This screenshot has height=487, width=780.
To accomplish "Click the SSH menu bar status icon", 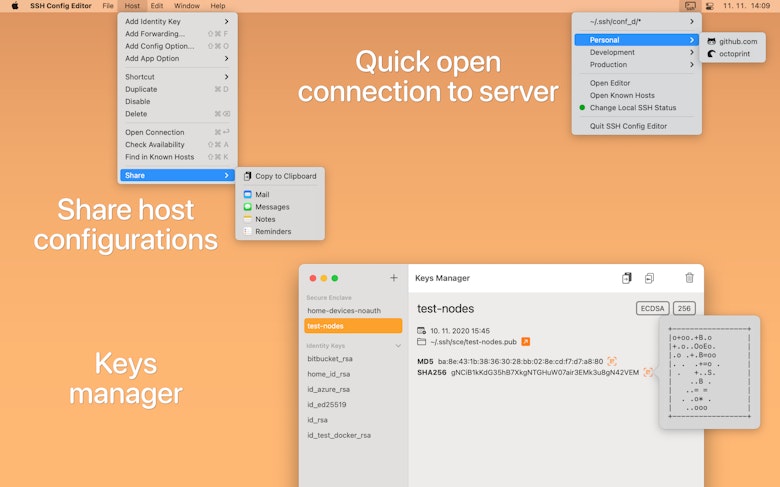I will click(x=691, y=6).
